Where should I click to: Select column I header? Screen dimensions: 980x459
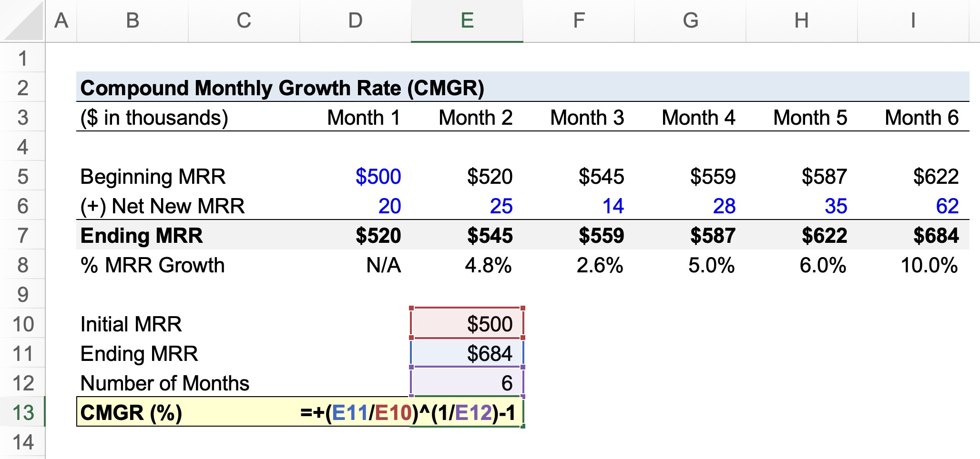(913, 21)
